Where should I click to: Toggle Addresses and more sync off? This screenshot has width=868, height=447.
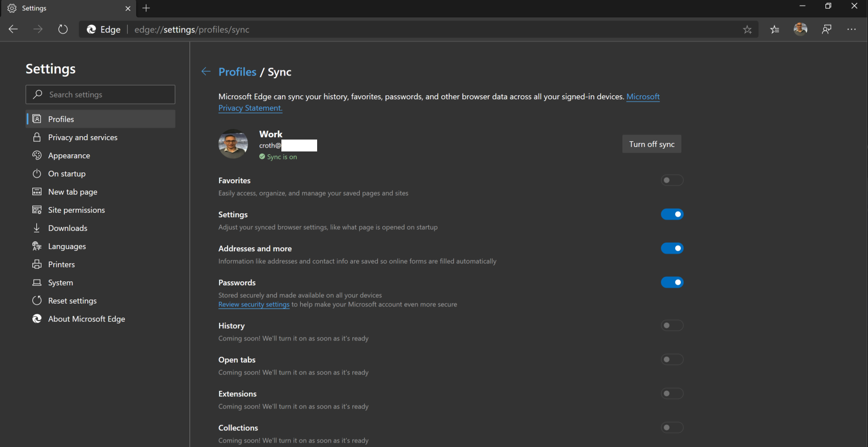point(672,248)
